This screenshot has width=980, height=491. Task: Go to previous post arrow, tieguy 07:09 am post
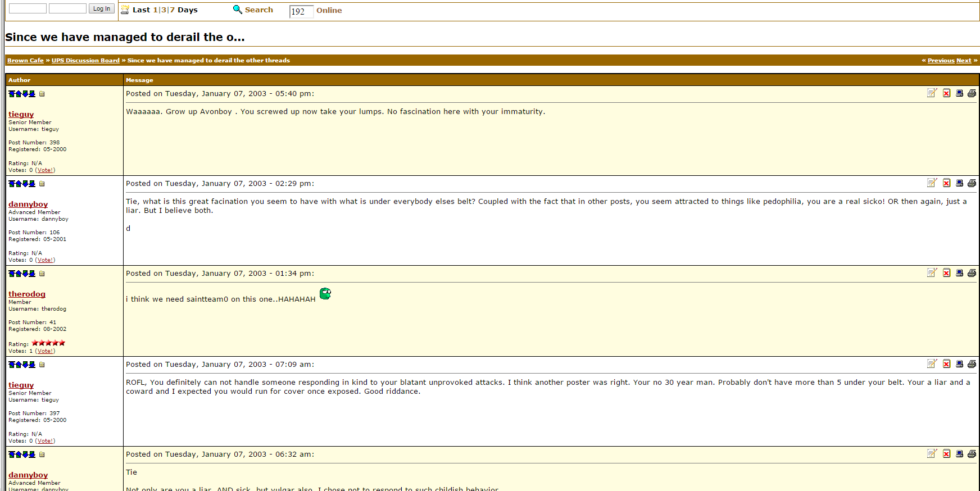pyautogui.click(x=19, y=365)
